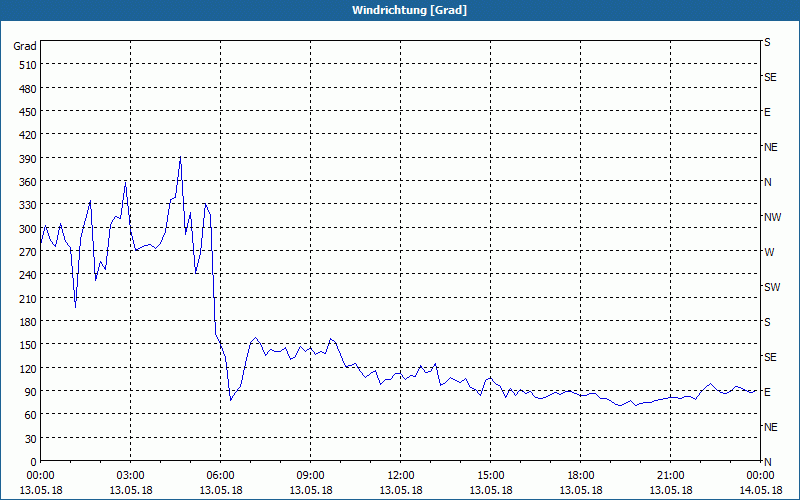Click the blue line's highest peak near 390

(x=181, y=157)
